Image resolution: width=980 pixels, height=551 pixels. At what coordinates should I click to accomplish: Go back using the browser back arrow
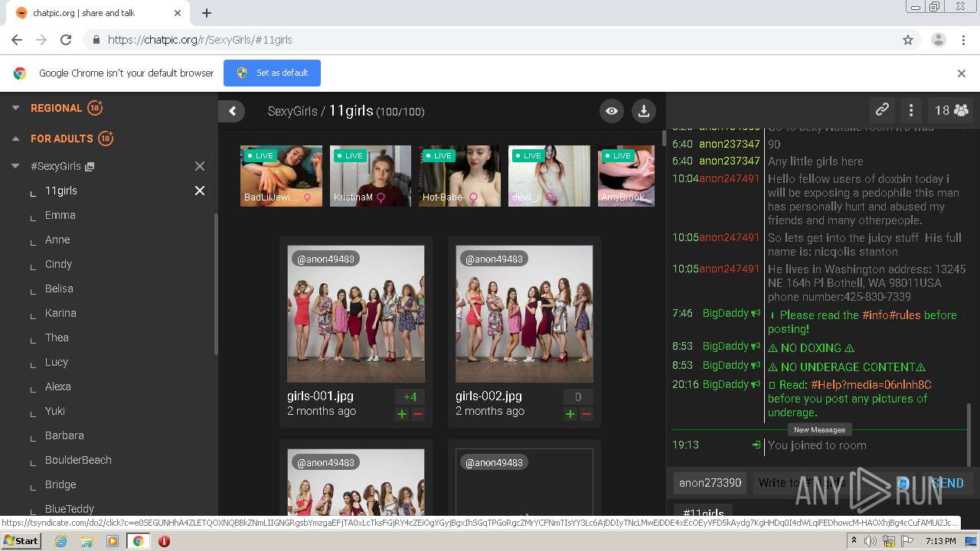pyautogui.click(x=17, y=40)
